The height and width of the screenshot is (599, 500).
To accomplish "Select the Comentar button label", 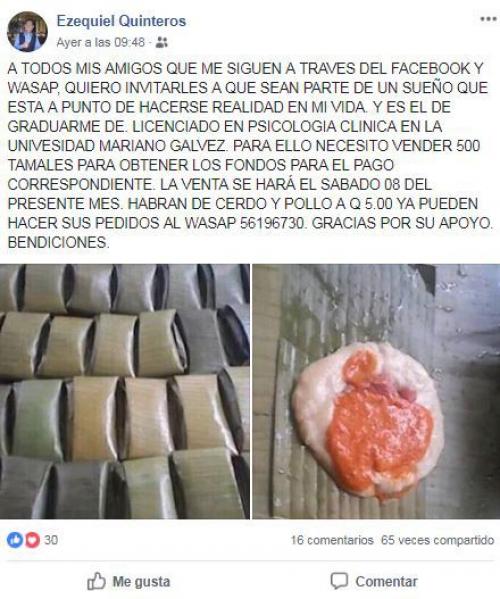I will pyautogui.click(x=386, y=582).
